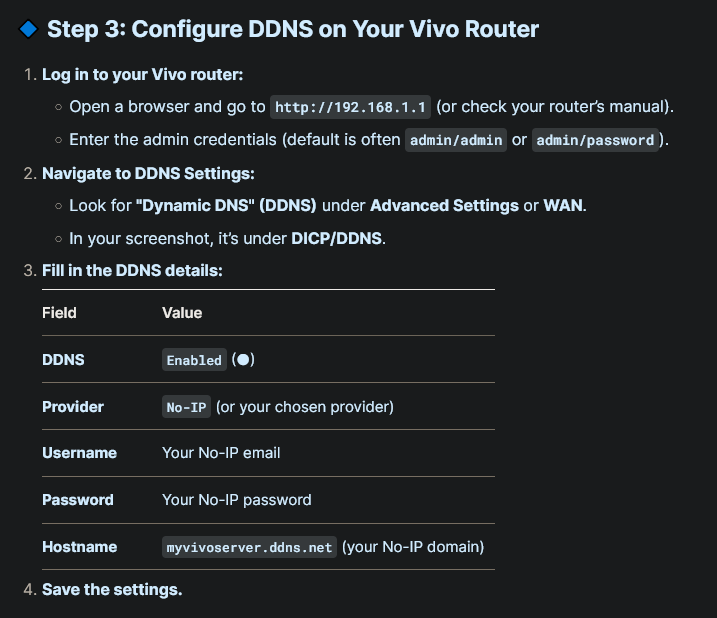Click the Password row label
The image size is (717, 618).
pyautogui.click(x=77, y=500)
